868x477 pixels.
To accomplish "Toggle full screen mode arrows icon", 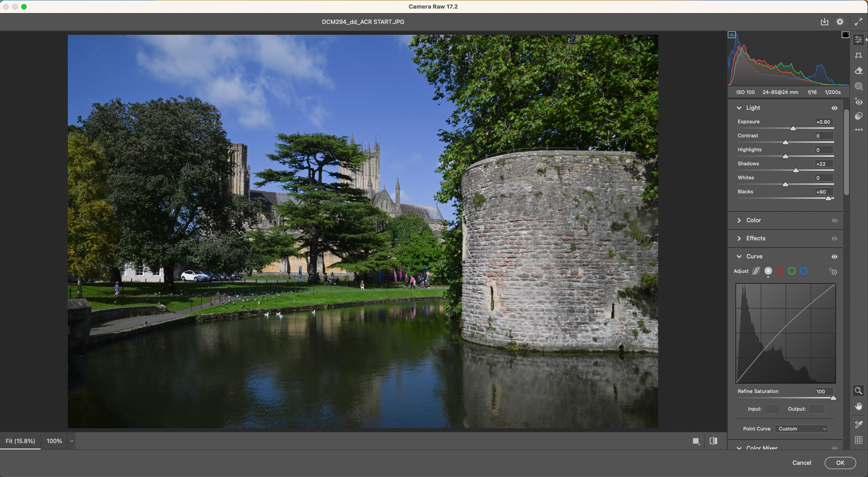I will tap(858, 22).
